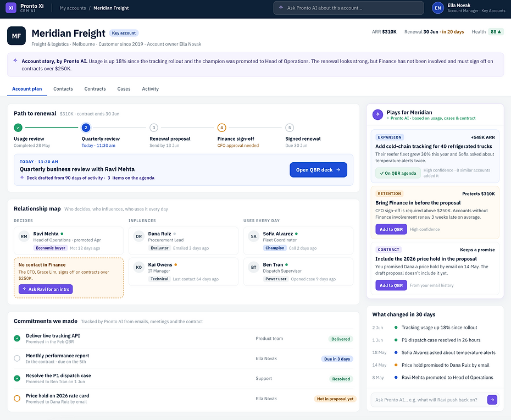The height and width of the screenshot is (420, 511).
Task: Add 2026 price hold play to QBR
Action: 391,285
